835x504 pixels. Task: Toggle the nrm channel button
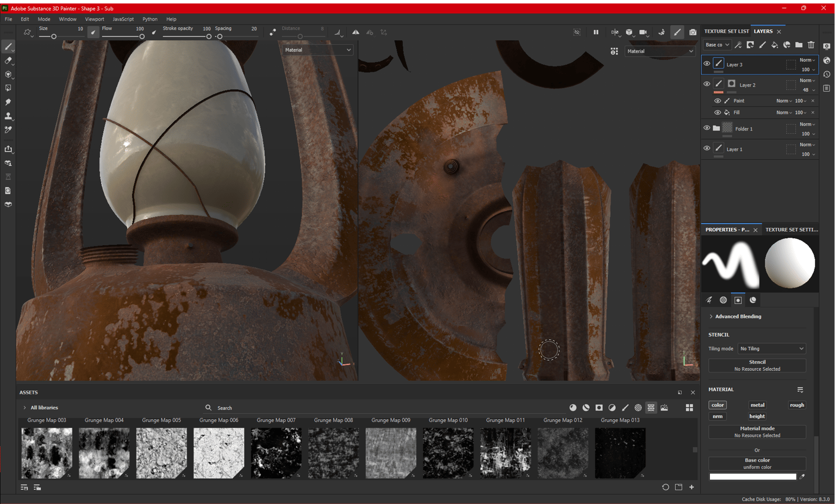(718, 416)
